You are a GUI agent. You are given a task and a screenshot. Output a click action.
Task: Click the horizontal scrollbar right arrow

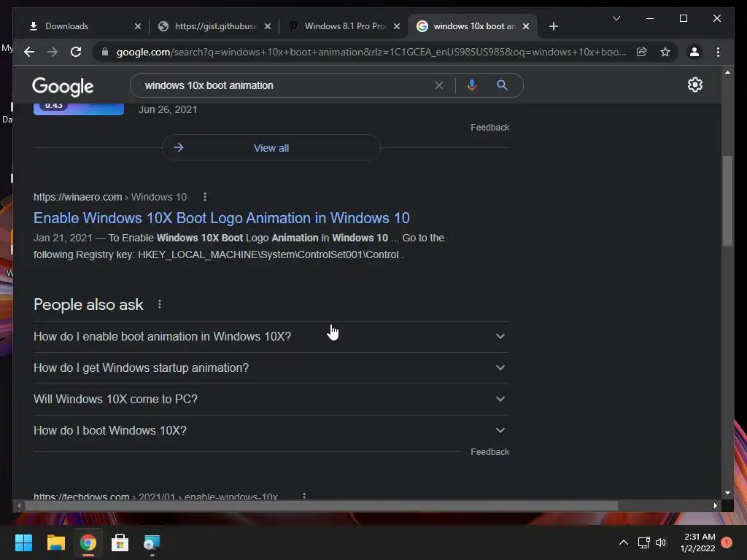coord(715,506)
